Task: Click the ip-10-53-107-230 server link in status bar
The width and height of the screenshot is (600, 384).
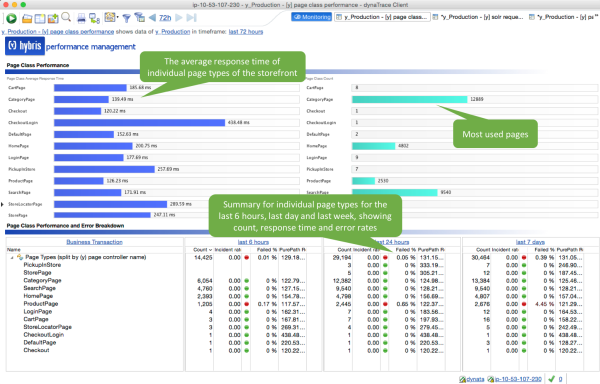Action: click(x=518, y=379)
